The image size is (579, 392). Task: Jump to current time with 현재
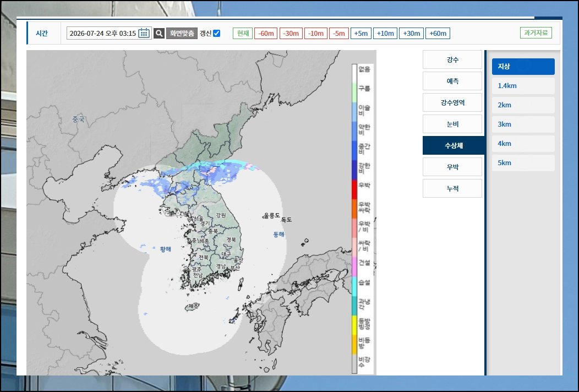click(243, 33)
